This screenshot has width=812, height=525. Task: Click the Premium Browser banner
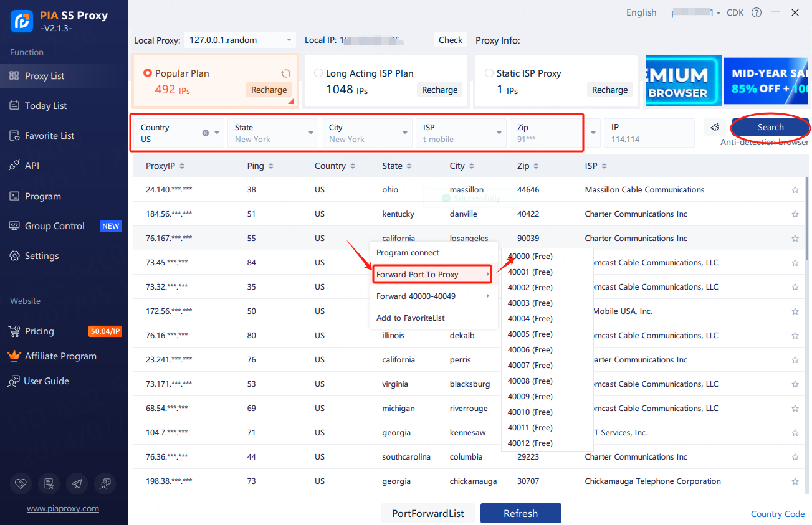[x=683, y=81]
